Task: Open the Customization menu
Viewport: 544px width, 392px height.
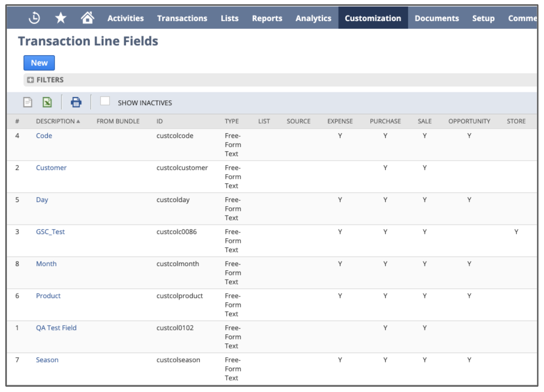Action: click(373, 18)
